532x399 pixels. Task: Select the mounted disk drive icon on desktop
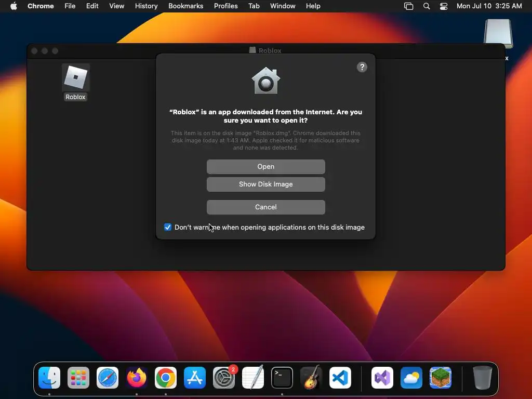tap(498, 33)
